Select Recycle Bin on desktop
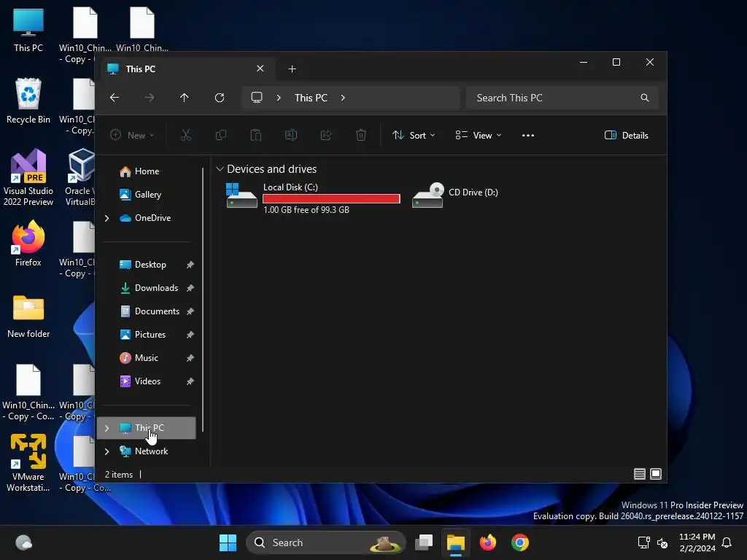Viewport: 747px width, 560px height. pyautogui.click(x=28, y=101)
